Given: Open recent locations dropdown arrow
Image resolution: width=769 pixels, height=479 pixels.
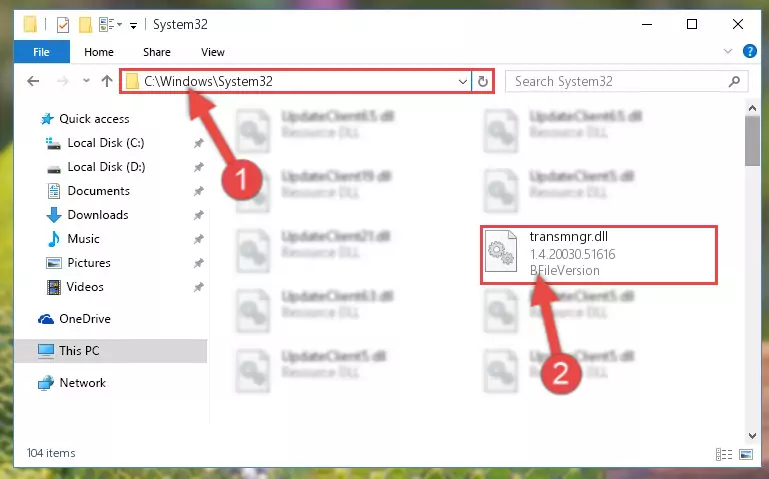Looking at the screenshot, I should point(86,81).
